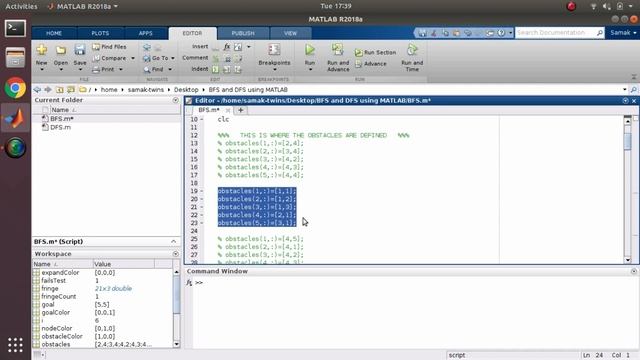Open Chrome from the Ubuntu dock
The height and width of the screenshot is (360, 640).
pyautogui.click(x=16, y=88)
